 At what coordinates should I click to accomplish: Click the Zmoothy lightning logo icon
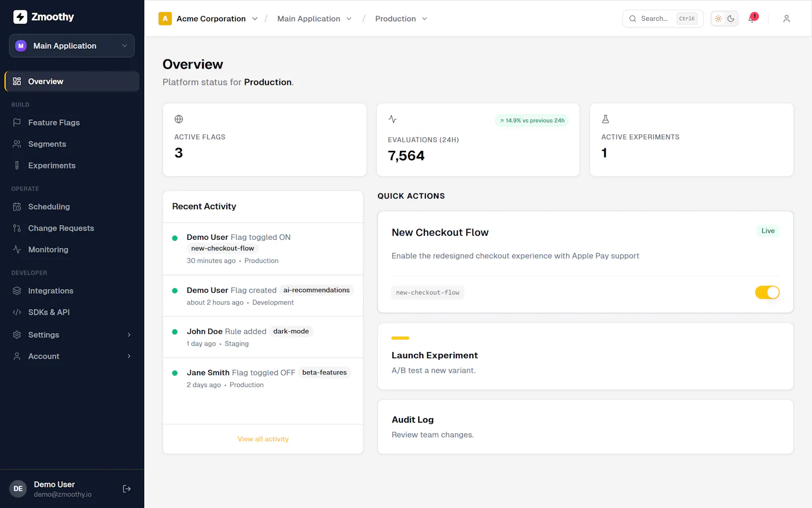click(20, 17)
